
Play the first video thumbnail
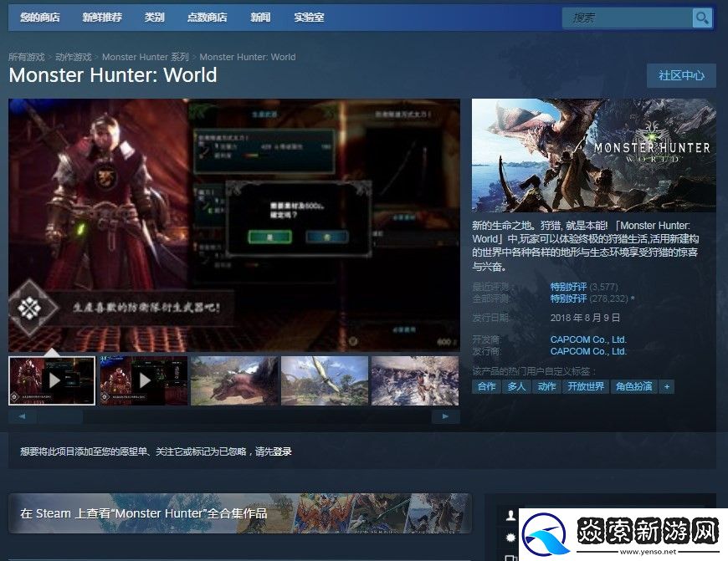[52, 381]
